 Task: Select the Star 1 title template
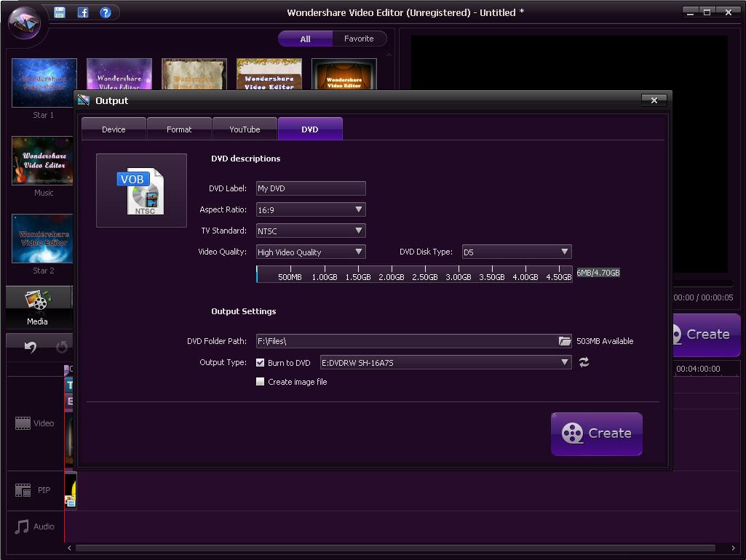coord(44,83)
